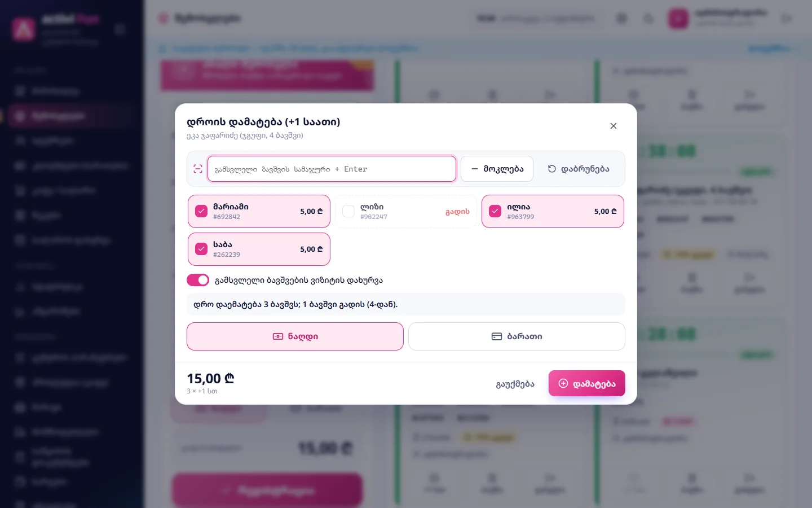This screenshot has height=508, width=812.
Task: Click the დაბრუნება undo button
Action: (579, 169)
